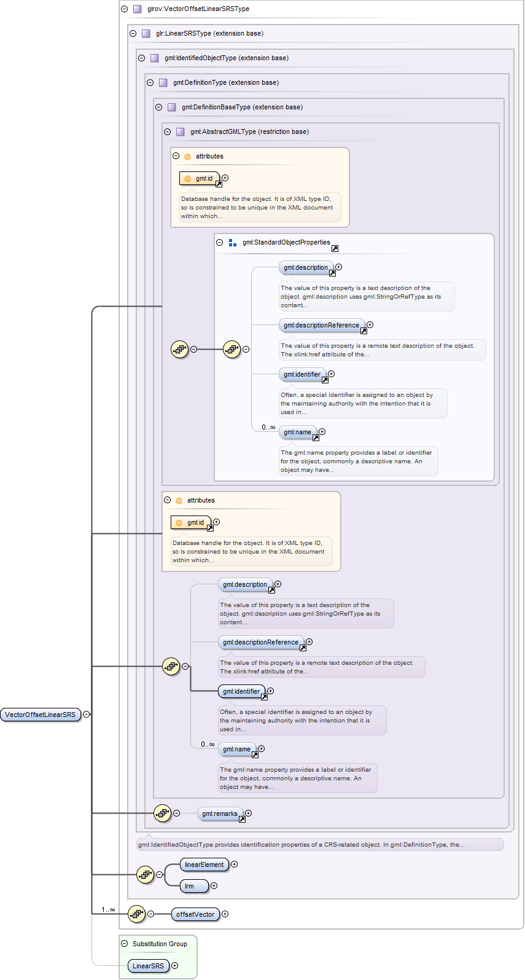
Task: Expand the offsetVector element
Action: pos(225,914)
